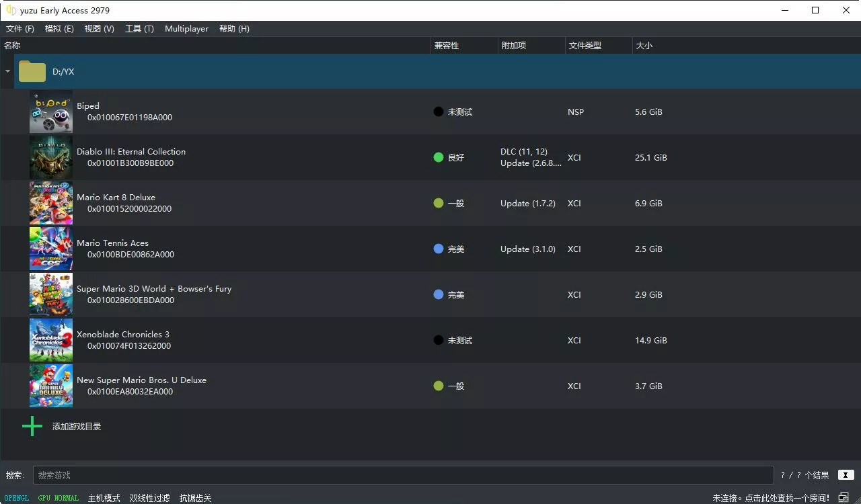Click Super Mario 3D World cover thumbnail
Screen dimensions: 861x504
tap(51, 294)
